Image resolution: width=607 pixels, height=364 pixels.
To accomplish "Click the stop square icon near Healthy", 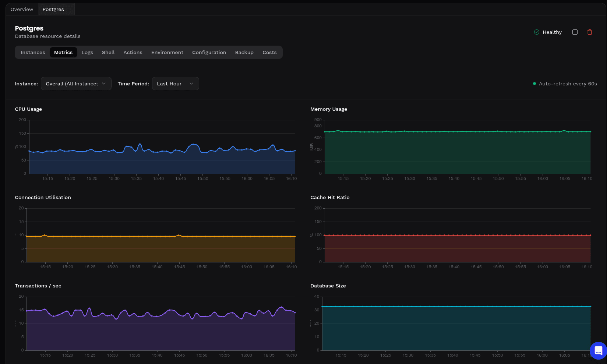I will click(575, 32).
